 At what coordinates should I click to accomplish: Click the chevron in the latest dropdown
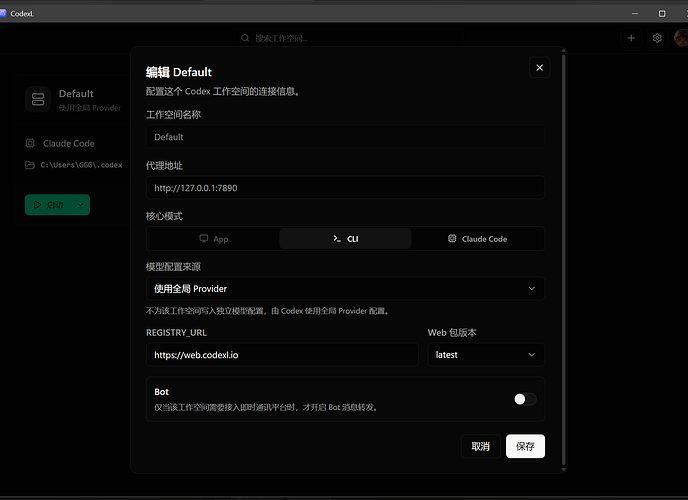pos(532,354)
